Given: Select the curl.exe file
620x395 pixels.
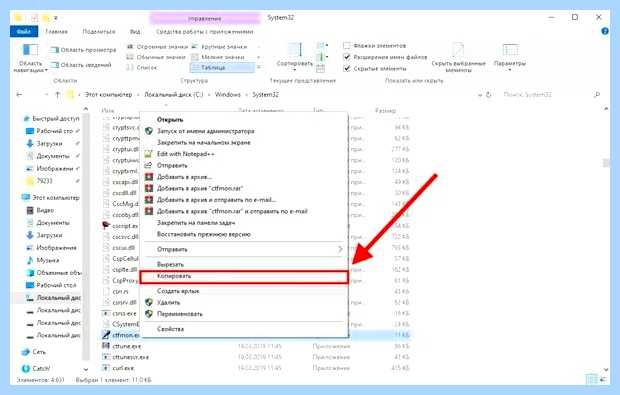Looking at the screenshot, I should 123,368.
